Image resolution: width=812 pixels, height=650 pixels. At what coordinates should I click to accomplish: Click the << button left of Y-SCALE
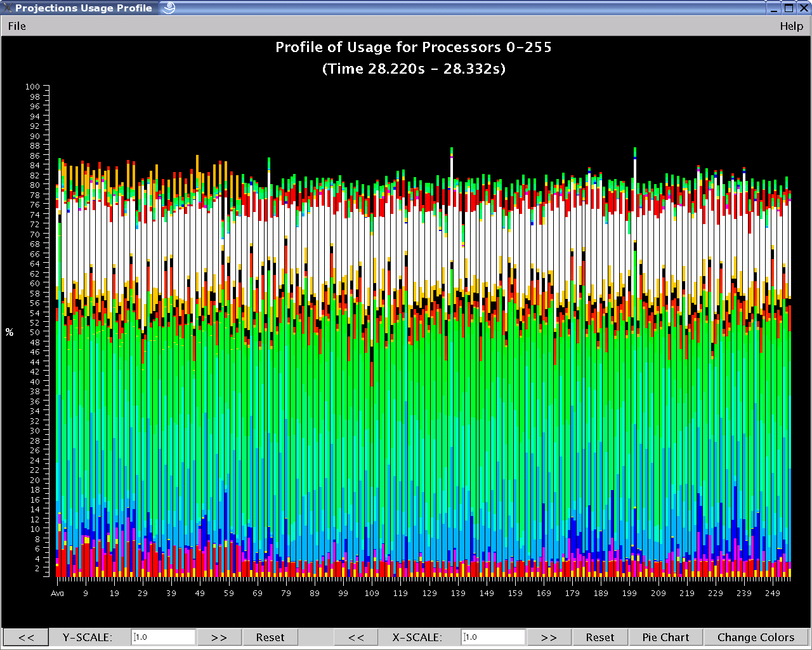26,637
